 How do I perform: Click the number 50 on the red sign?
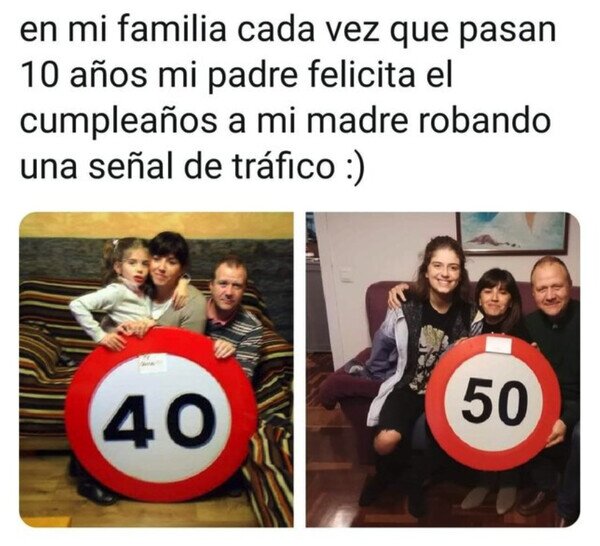click(x=494, y=401)
